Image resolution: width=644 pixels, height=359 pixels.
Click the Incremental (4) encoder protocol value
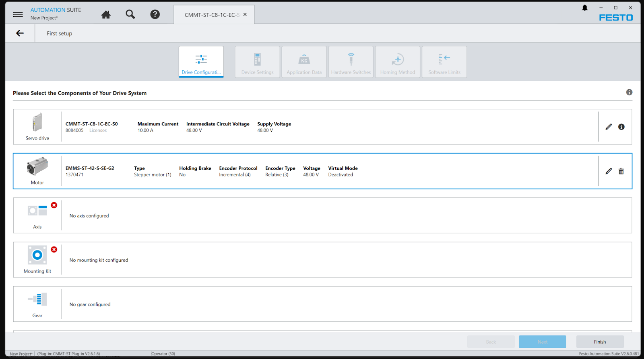(x=235, y=174)
